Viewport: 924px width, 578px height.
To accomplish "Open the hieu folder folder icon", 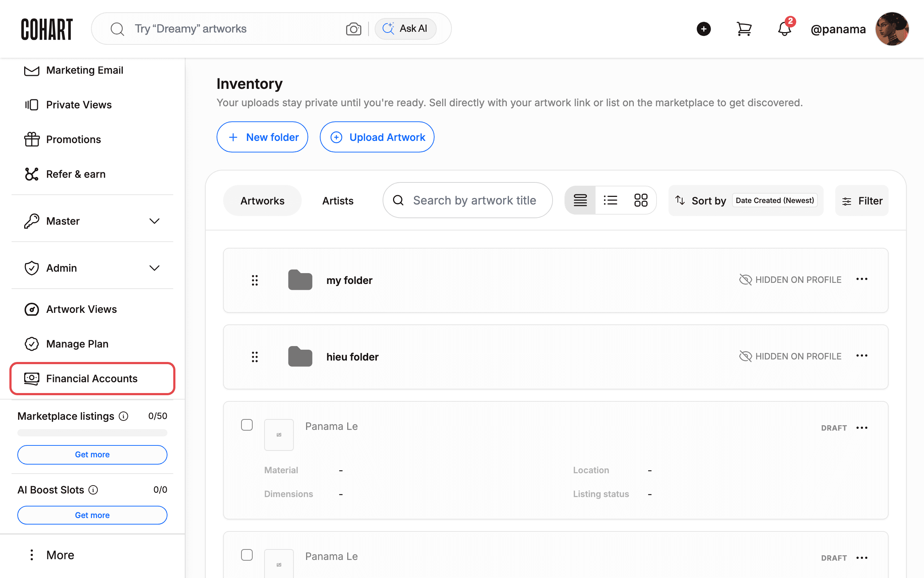I will (x=300, y=357).
